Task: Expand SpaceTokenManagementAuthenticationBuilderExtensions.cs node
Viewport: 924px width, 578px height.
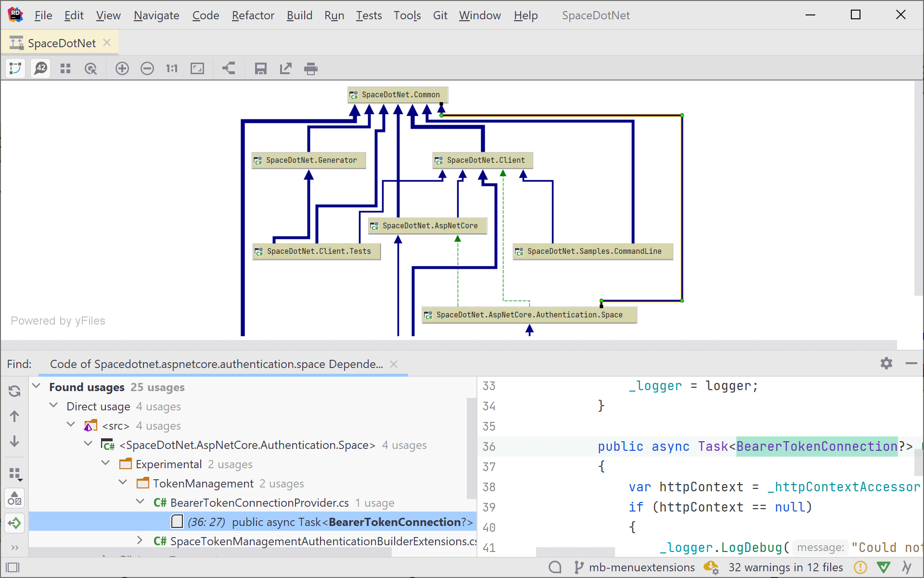Action: (x=140, y=540)
